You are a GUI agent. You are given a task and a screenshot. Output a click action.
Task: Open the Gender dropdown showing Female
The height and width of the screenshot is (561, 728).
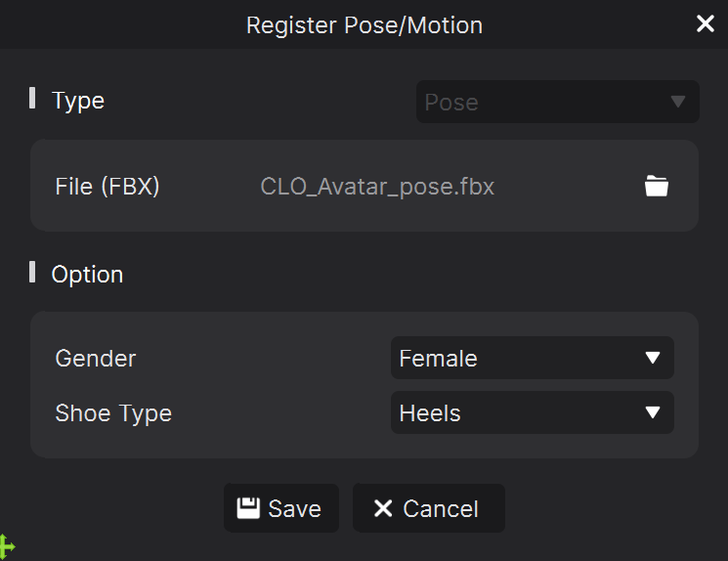pos(532,358)
